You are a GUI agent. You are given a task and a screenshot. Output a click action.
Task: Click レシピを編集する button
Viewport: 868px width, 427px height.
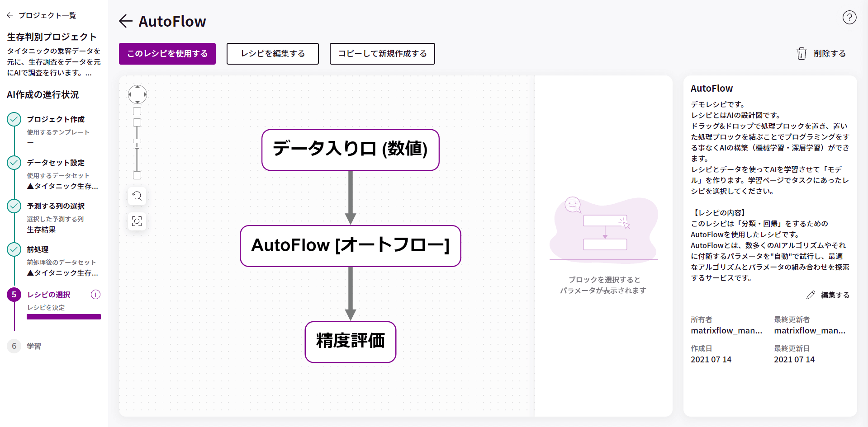click(x=273, y=54)
